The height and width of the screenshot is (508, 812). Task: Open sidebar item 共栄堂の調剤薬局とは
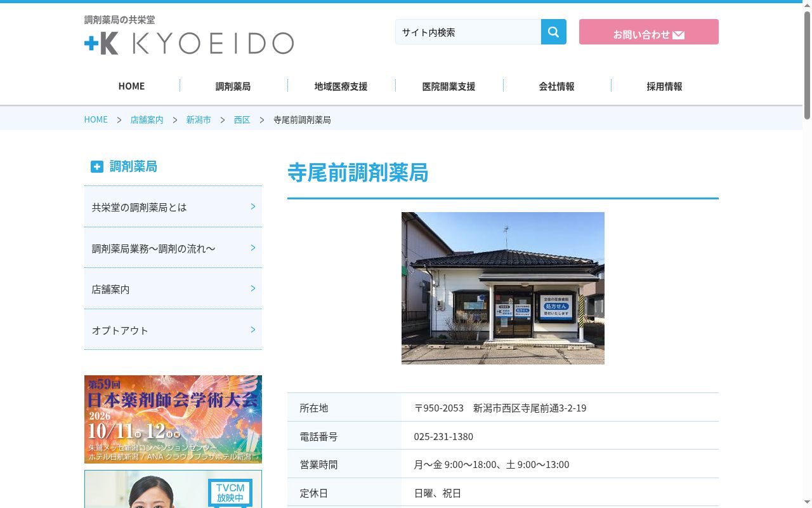173,206
